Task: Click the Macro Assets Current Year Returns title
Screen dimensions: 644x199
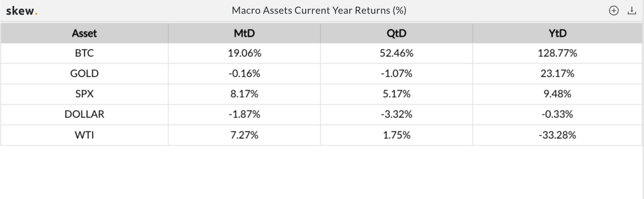Action: pyautogui.click(x=319, y=11)
